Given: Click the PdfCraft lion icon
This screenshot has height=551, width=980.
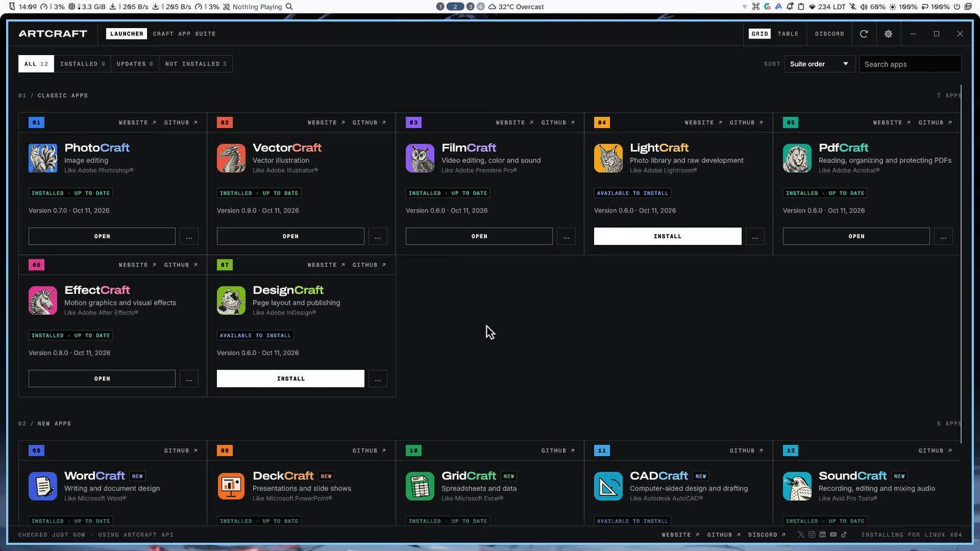Looking at the screenshot, I should (x=797, y=158).
